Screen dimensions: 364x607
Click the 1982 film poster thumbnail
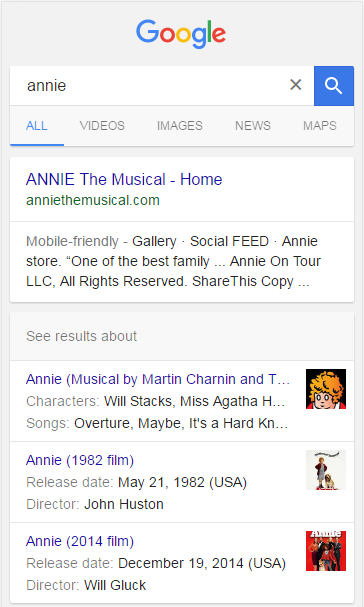326,470
